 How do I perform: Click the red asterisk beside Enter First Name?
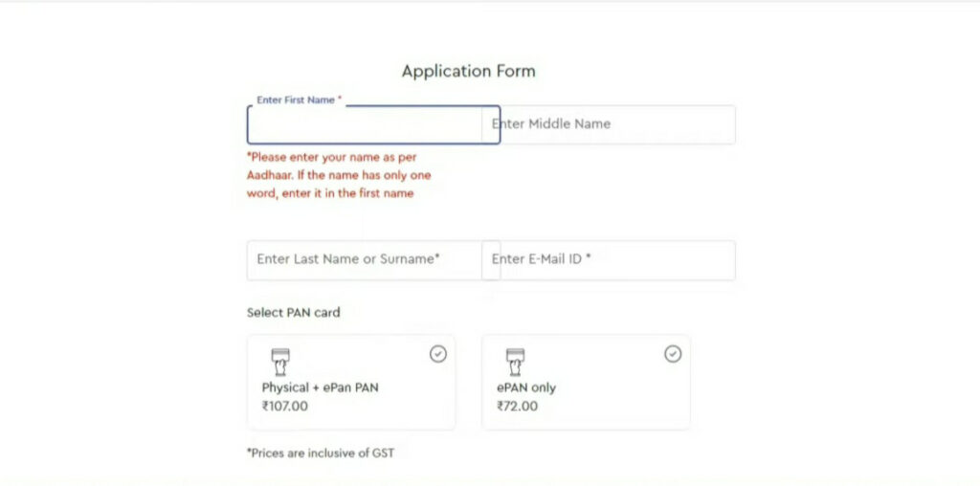[x=340, y=99]
